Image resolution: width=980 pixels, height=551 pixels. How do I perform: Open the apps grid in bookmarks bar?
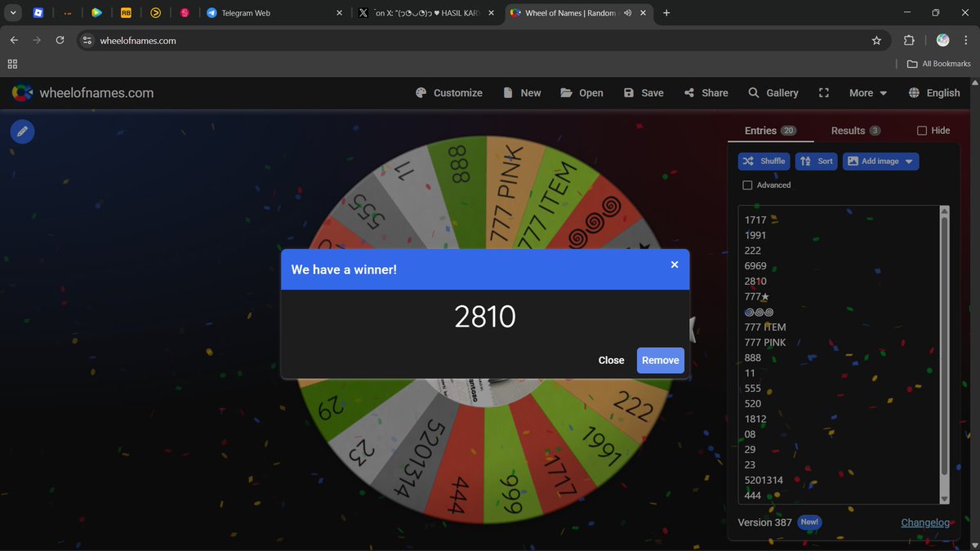(x=12, y=64)
